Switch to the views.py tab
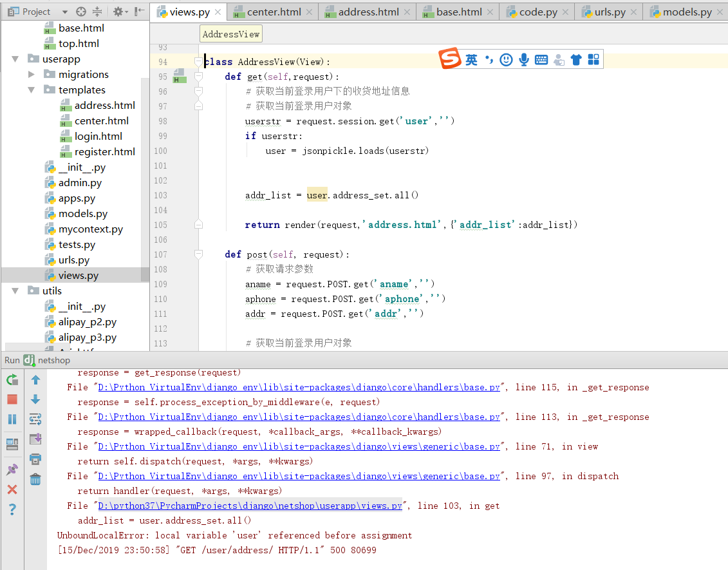The width and height of the screenshot is (728, 570). pyautogui.click(x=189, y=12)
